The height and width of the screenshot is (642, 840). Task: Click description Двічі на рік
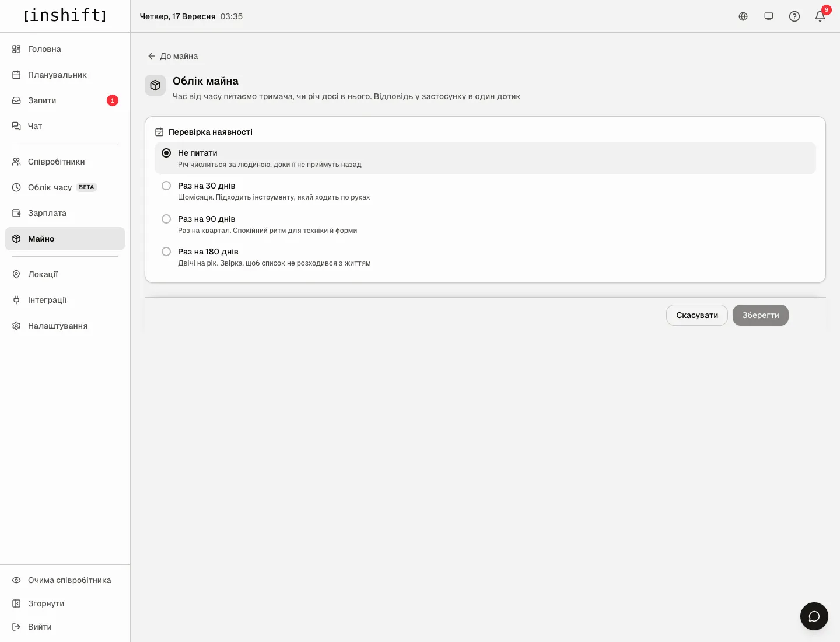(274, 263)
